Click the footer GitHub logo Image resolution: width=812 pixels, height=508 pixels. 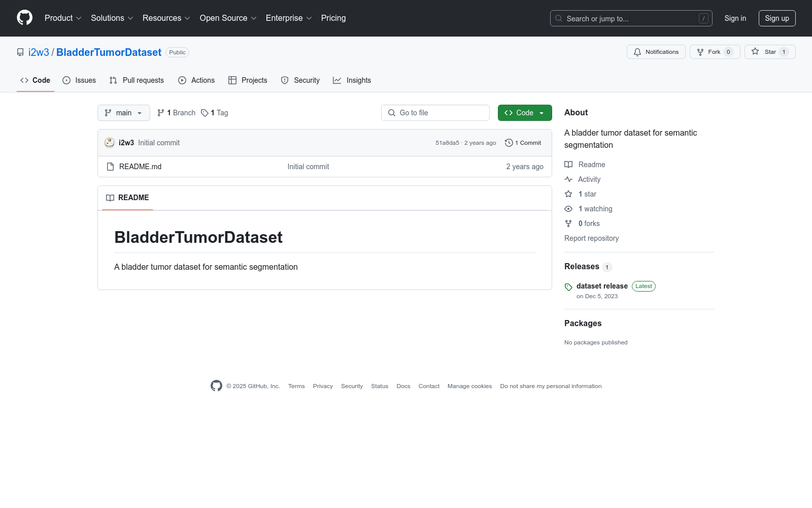click(x=216, y=386)
